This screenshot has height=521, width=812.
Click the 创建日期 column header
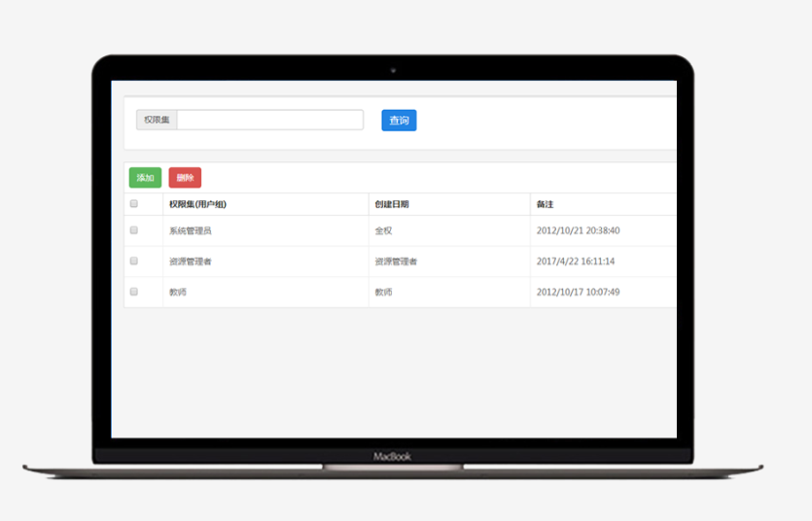[x=392, y=204]
